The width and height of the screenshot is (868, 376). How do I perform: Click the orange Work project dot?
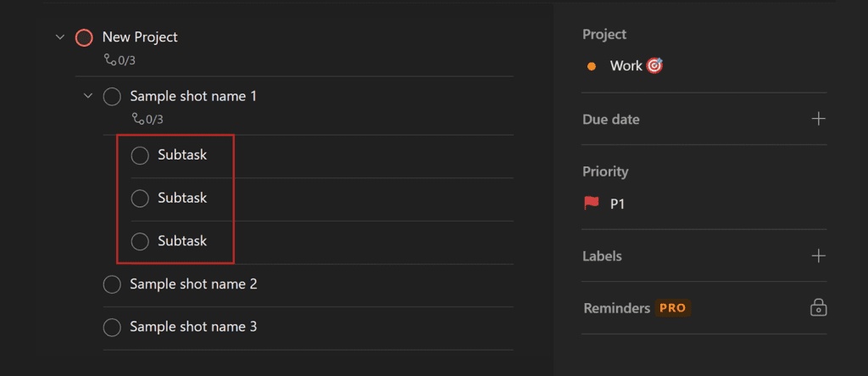coord(591,66)
